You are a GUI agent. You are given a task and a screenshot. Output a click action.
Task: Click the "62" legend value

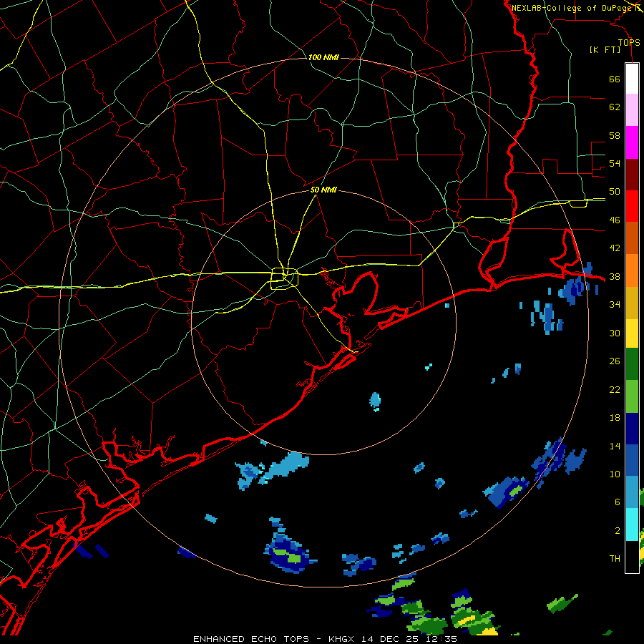point(615,107)
